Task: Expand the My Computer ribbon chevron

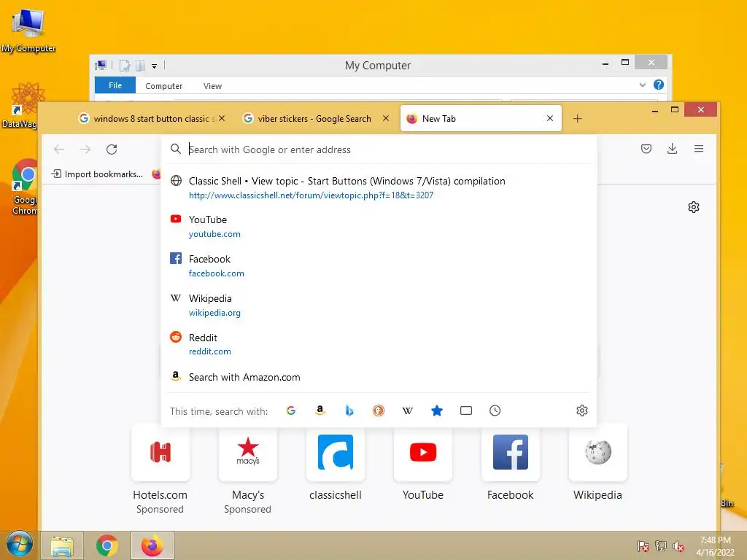Action: tap(642, 85)
